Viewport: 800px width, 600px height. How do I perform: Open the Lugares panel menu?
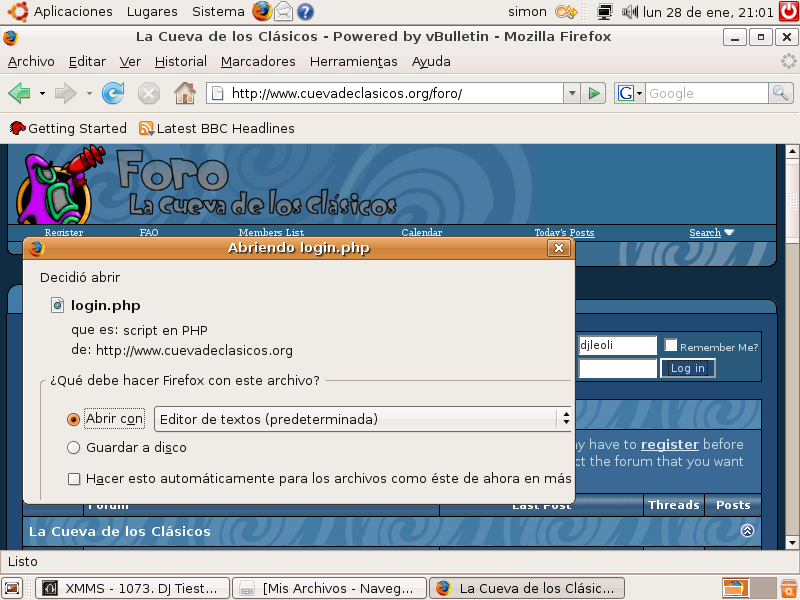[152, 11]
